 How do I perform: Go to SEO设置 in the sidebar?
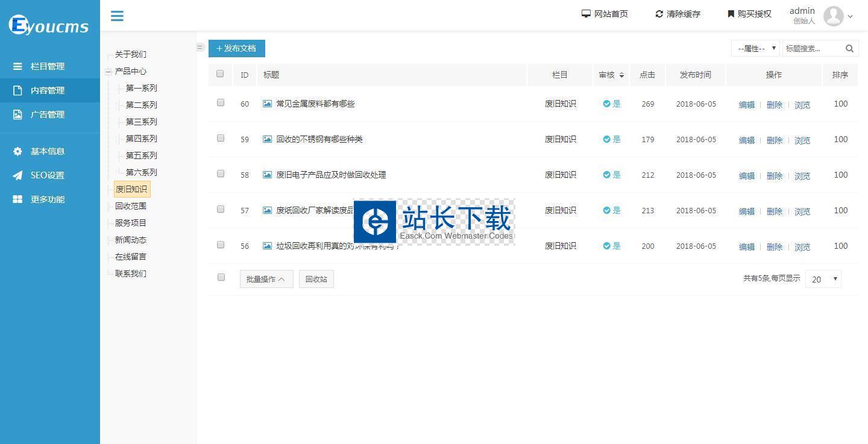[48, 175]
